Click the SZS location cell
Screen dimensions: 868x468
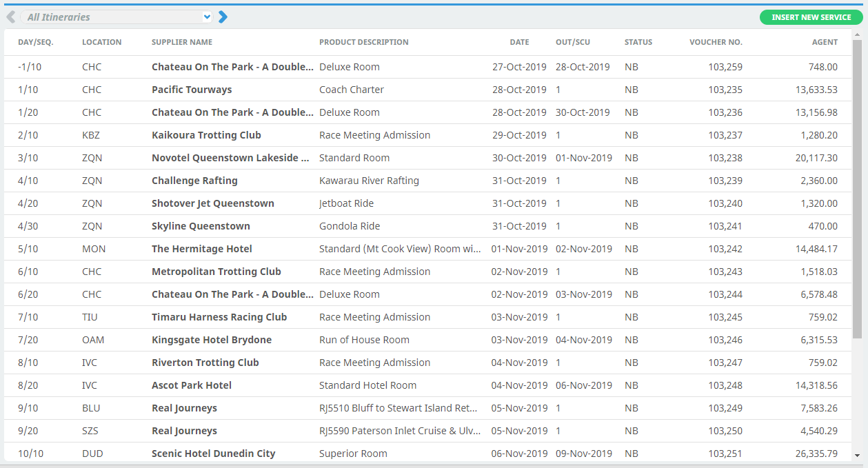pos(91,431)
